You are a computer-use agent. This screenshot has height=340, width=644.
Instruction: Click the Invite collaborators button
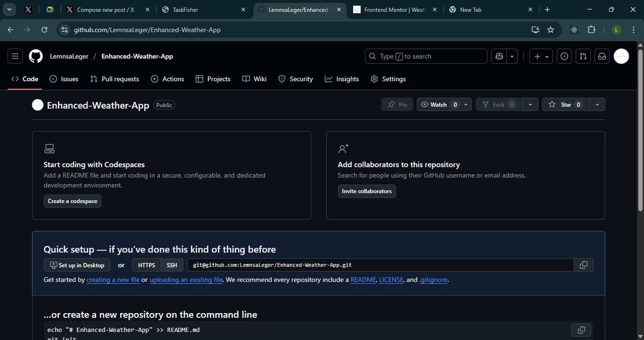[x=367, y=191]
